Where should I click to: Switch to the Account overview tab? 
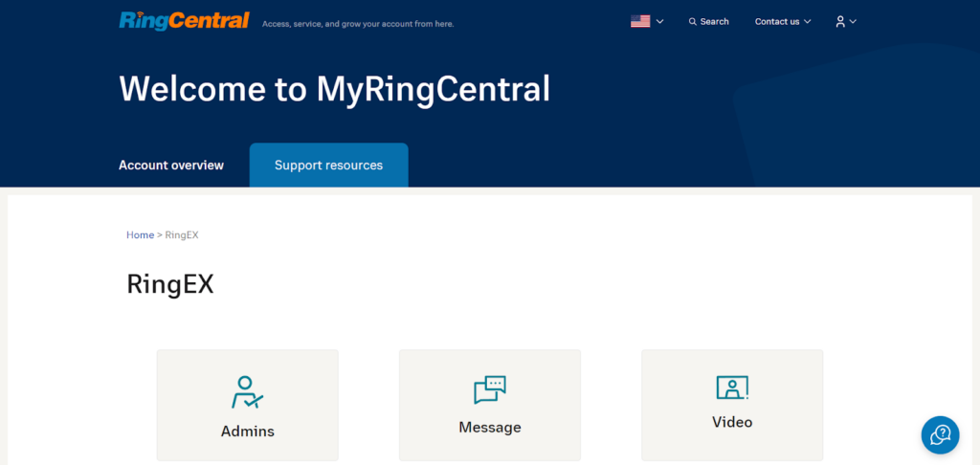(171, 166)
